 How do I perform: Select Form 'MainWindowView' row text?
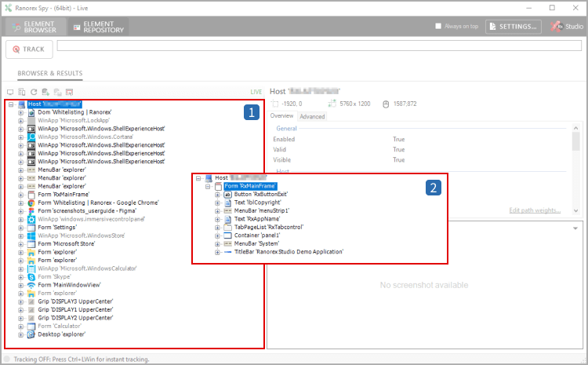(x=69, y=285)
